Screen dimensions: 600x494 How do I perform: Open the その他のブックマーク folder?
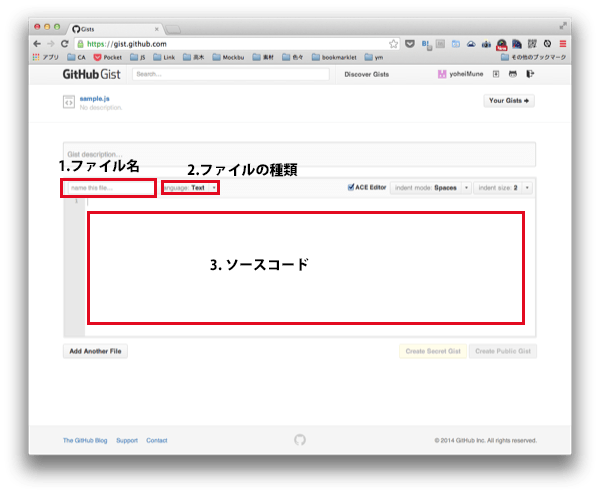point(534,57)
